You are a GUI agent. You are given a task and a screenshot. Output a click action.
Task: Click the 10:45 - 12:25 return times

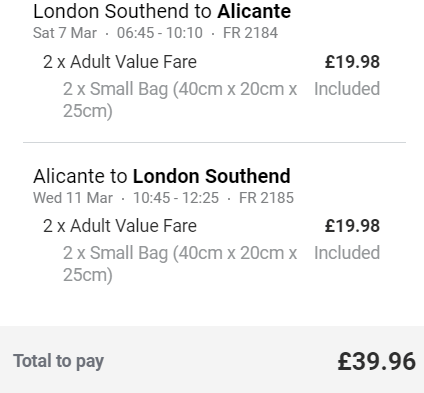click(x=176, y=198)
